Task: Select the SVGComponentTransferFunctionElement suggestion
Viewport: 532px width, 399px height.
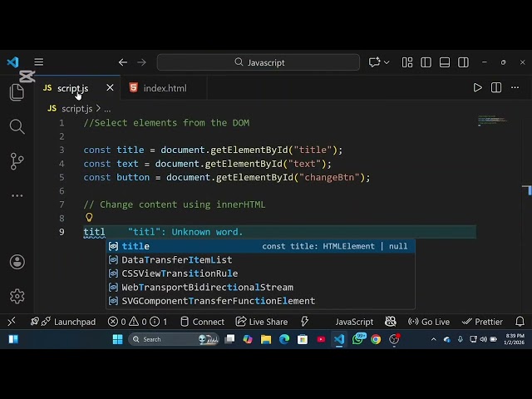Action: point(260,301)
